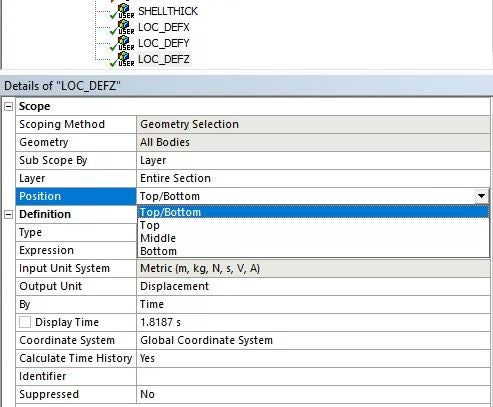Collapse the Definition section
Image resolution: width=493 pixels, height=407 pixels.
(8, 214)
